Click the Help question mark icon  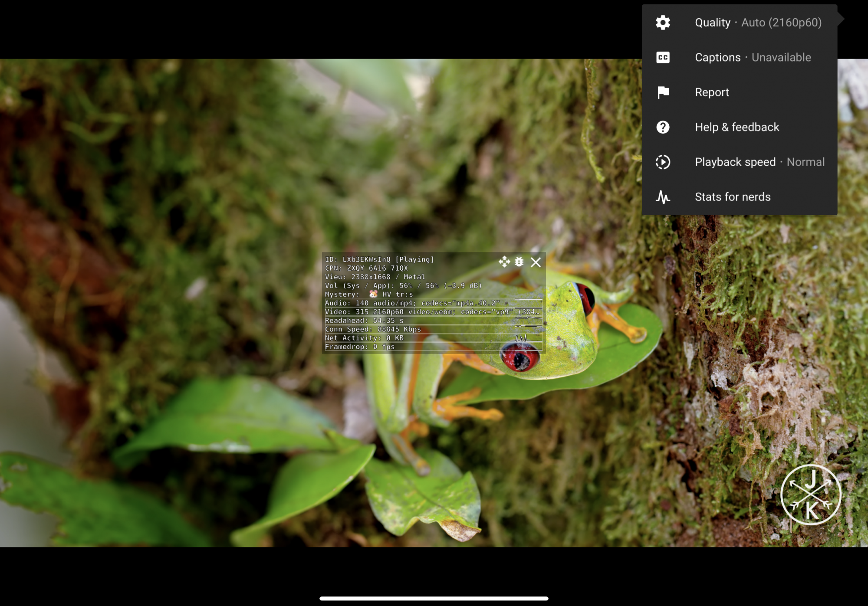point(663,127)
